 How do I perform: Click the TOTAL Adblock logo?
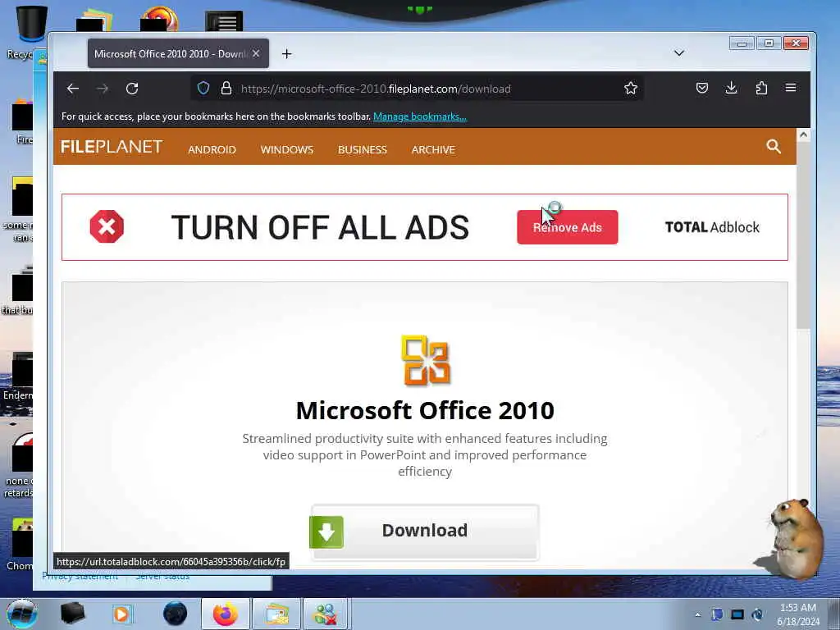tap(712, 227)
